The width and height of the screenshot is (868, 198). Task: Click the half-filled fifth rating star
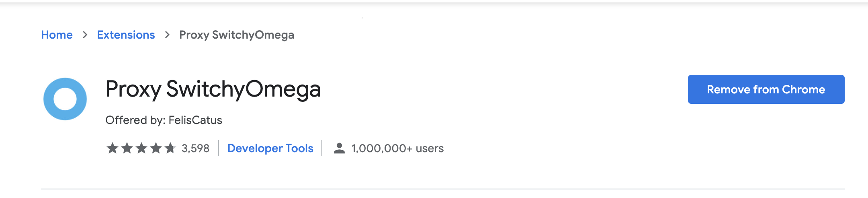(x=170, y=148)
